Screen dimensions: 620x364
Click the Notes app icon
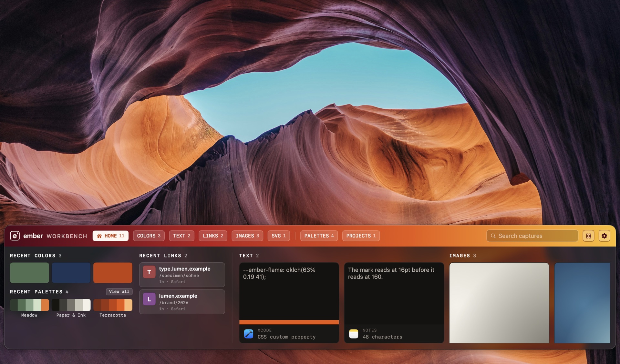coord(354,334)
